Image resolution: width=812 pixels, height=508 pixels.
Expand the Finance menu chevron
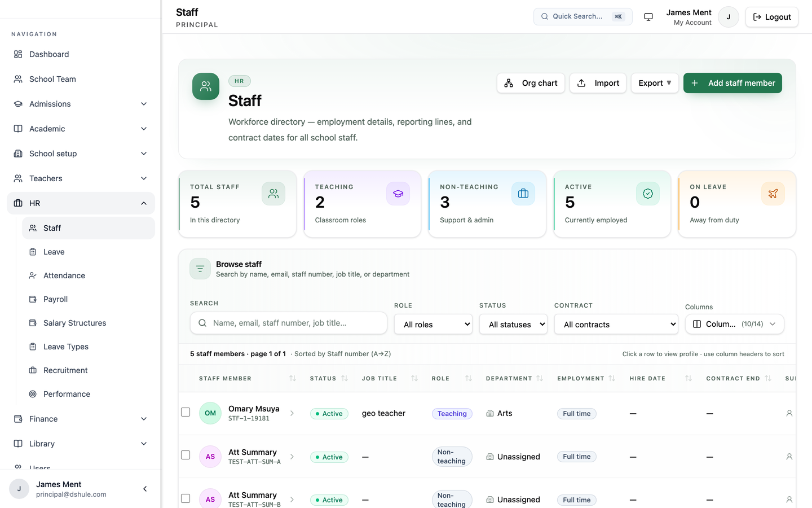pos(144,419)
